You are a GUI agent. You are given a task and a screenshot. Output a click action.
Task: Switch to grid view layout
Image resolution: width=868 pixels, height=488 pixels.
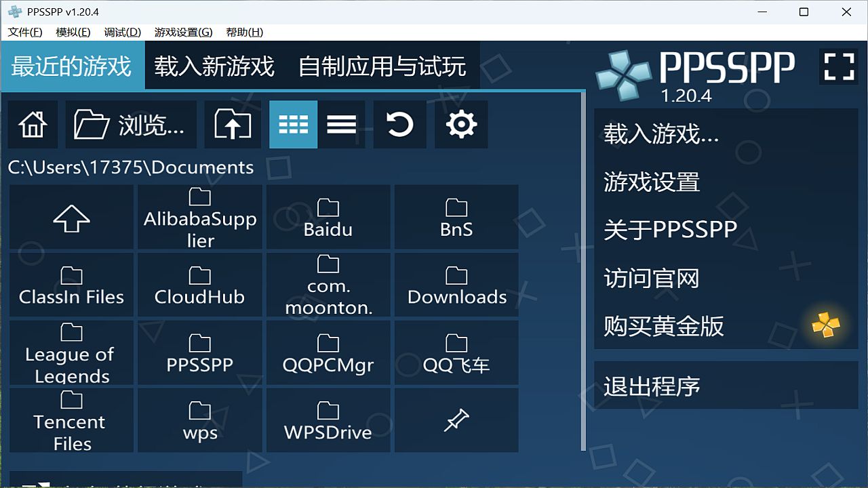pos(293,125)
